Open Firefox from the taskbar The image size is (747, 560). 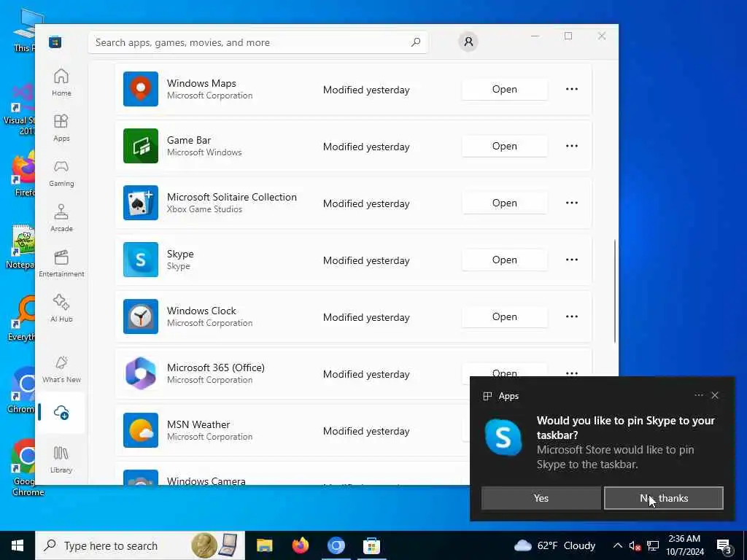pos(300,545)
